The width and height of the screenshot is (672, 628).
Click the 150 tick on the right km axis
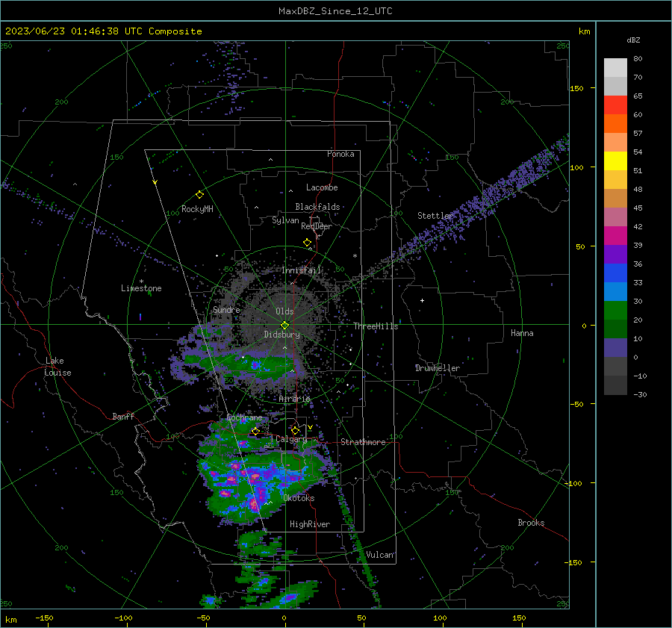click(x=576, y=88)
